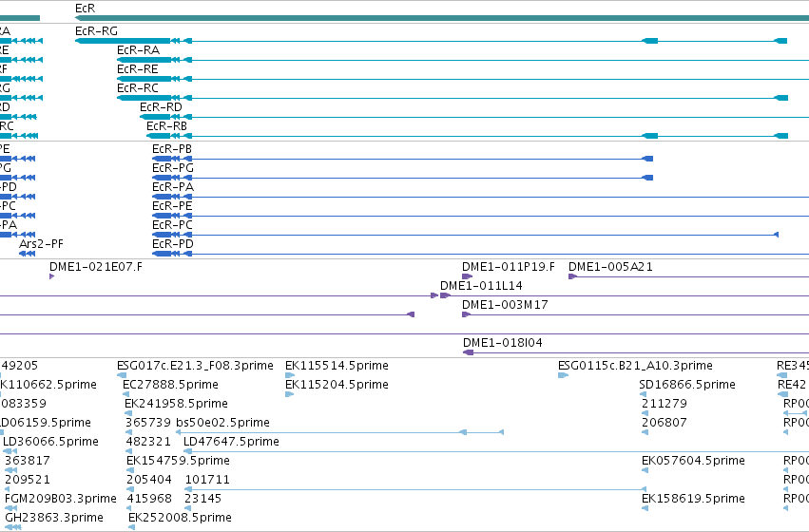Select the ESG017c.E21.3_F08.3prime EST label
The image size is (809, 532).
[x=195, y=366]
